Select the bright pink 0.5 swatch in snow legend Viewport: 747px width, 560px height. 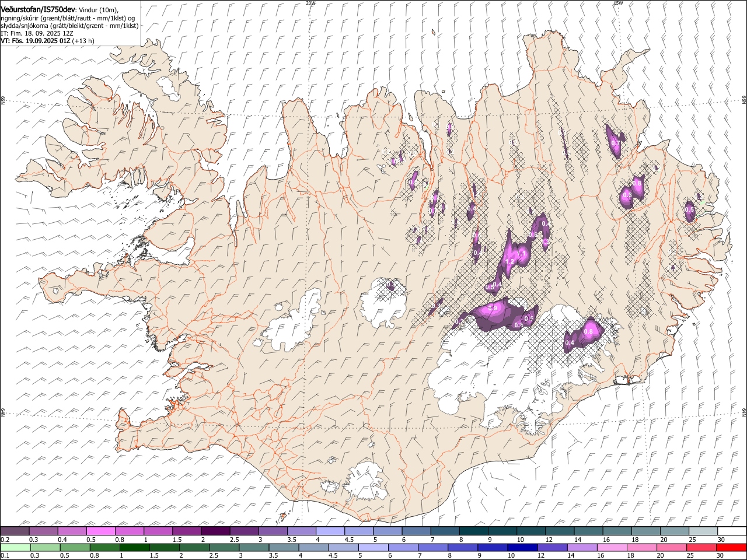point(101,531)
